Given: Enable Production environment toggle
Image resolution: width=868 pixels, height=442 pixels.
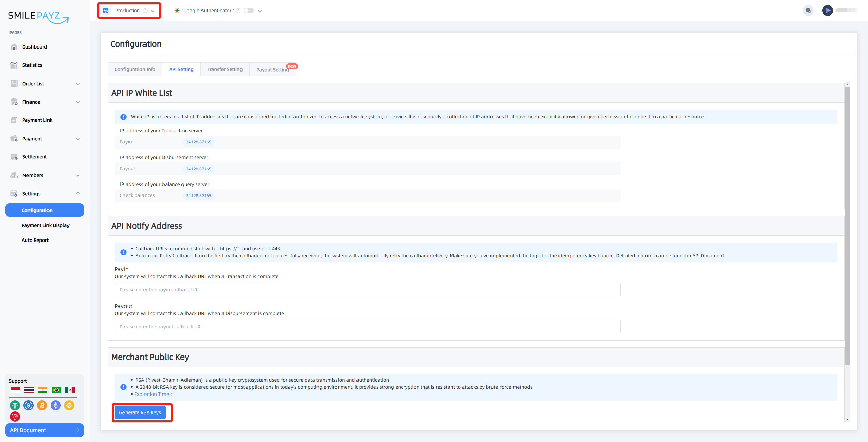Looking at the screenshot, I should [x=128, y=10].
